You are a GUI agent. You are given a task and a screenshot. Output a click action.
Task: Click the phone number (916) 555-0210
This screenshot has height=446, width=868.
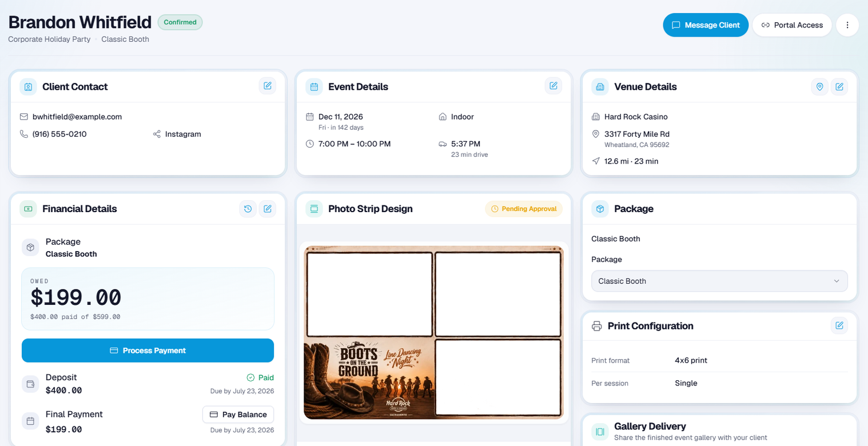tap(59, 134)
